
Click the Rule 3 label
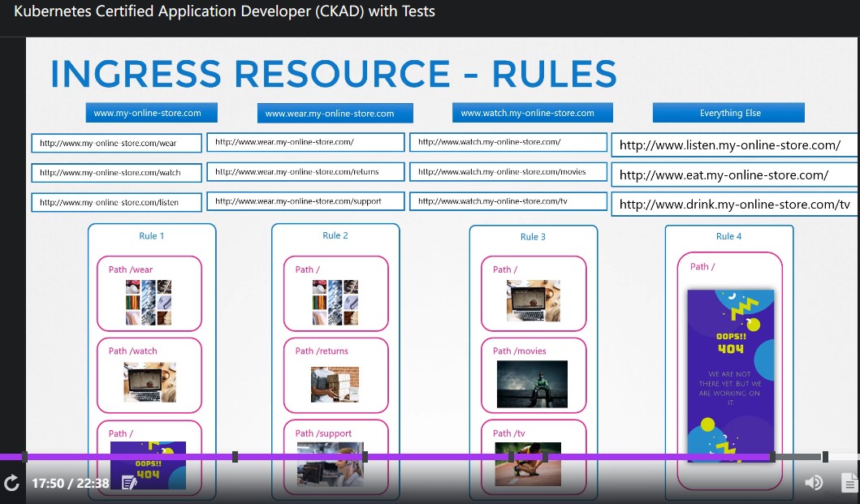(x=533, y=237)
